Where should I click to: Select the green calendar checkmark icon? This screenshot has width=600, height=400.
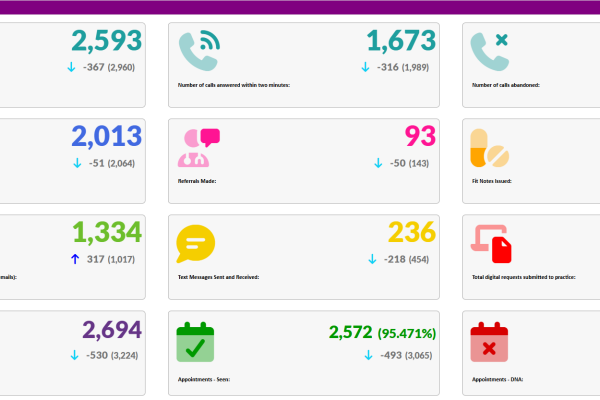tap(195, 341)
